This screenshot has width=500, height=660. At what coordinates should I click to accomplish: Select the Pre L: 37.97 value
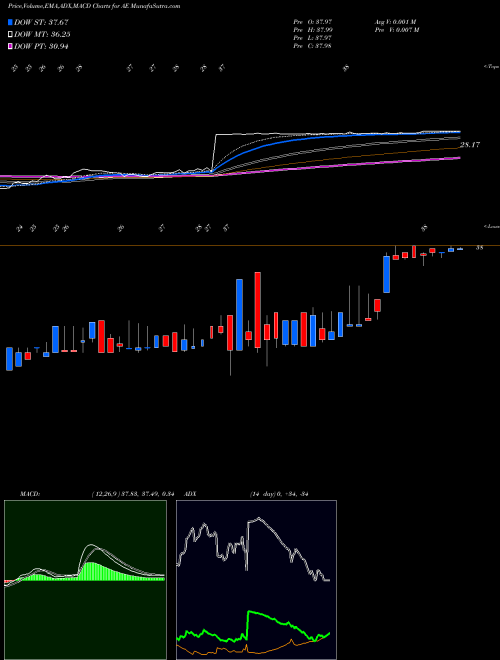313,38
